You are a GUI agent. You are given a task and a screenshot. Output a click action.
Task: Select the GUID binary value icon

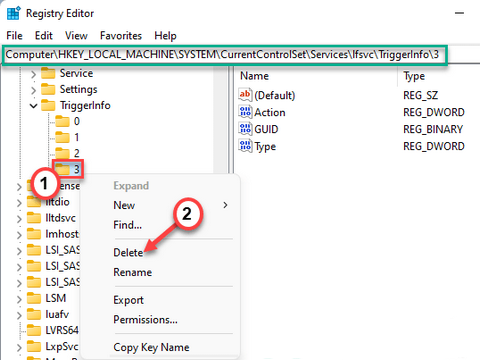[245, 129]
